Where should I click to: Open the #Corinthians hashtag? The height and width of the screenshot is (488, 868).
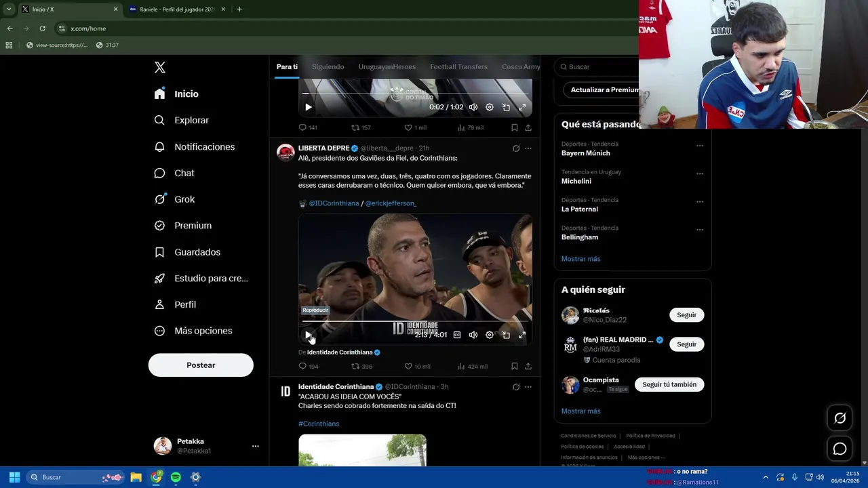pyautogui.click(x=319, y=424)
